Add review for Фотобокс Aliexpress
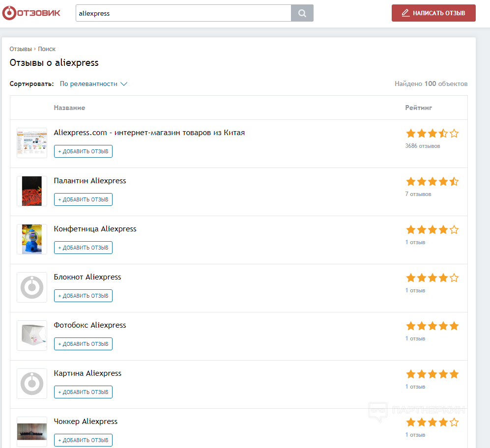Screen dimensions: 490x448 83,344
